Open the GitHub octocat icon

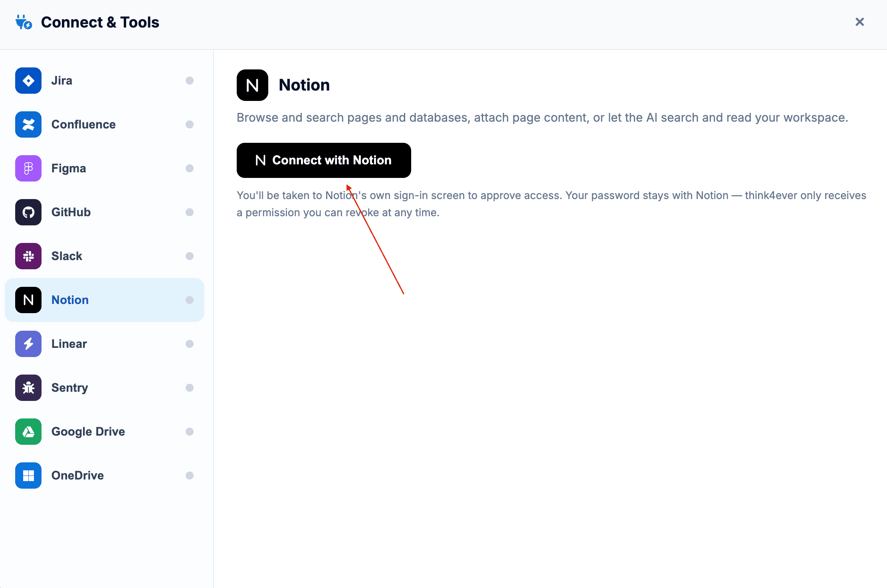point(28,212)
